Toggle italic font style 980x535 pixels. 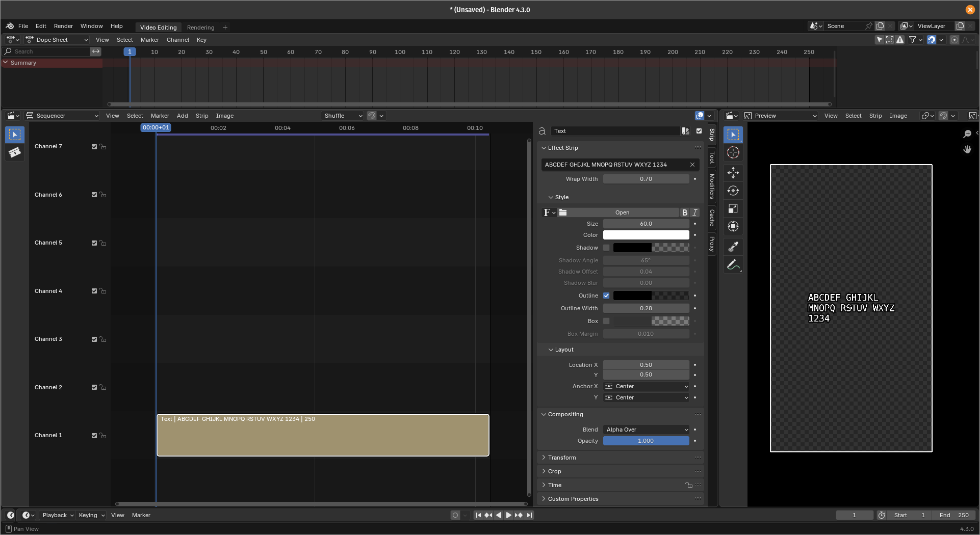click(694, 212)
